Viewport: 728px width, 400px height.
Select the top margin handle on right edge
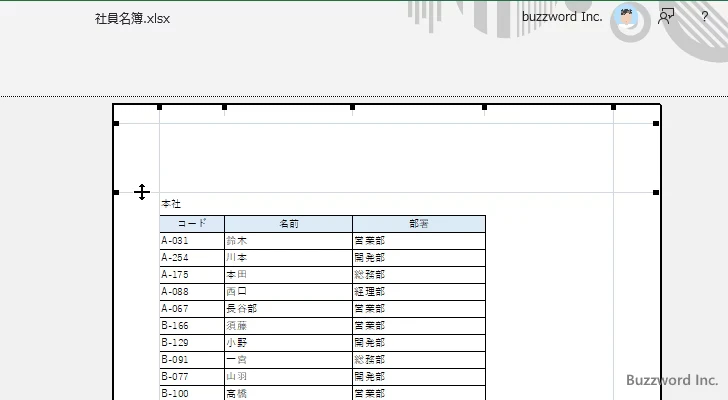pos(656,192)
